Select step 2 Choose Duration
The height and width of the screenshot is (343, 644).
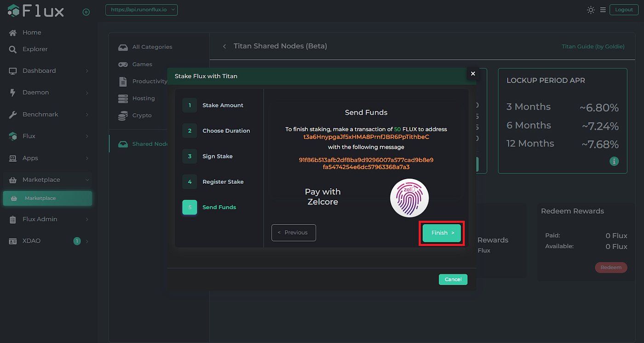pyautogui.click(x=216, y=131)
